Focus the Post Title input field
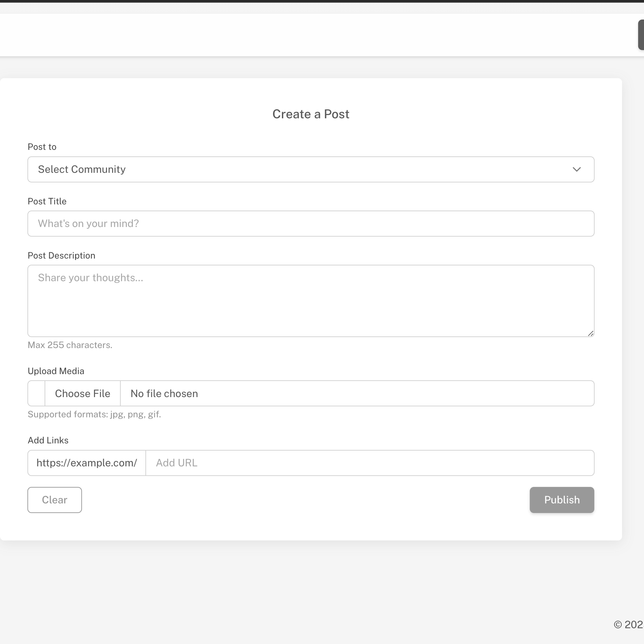The image size is (644, 644). pos(311,224)
